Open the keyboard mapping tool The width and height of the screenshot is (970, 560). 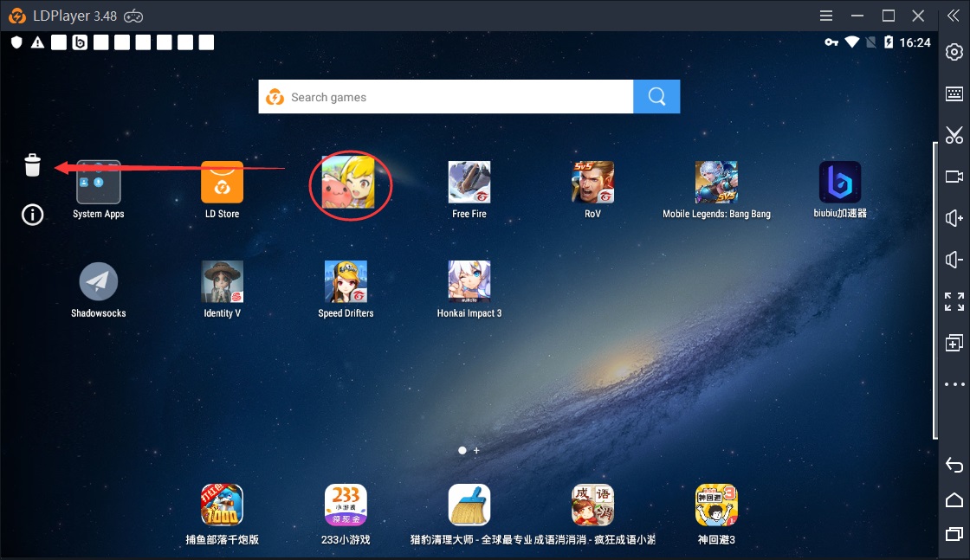coord(954,93)
